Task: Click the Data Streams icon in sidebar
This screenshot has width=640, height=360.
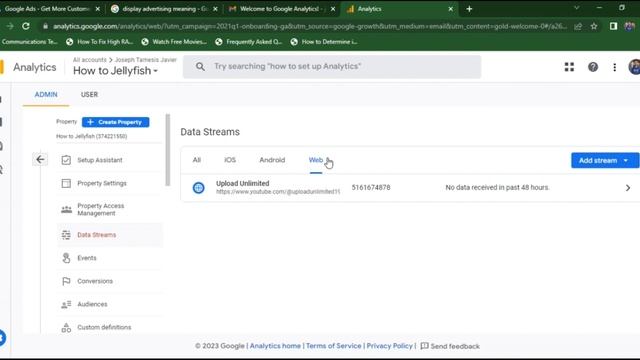Action: pos(66,235)
